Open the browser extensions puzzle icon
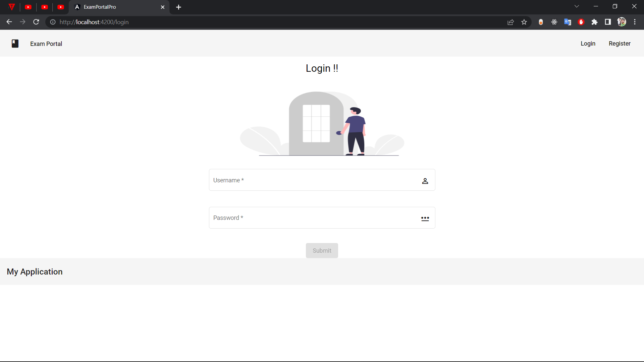Screen dimensions: 644x362 pyautogui.click(x=594, y=22)
